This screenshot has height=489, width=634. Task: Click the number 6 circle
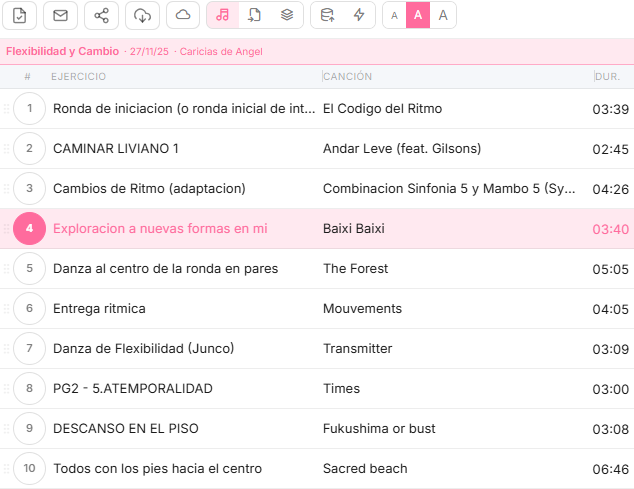point(30,309)
